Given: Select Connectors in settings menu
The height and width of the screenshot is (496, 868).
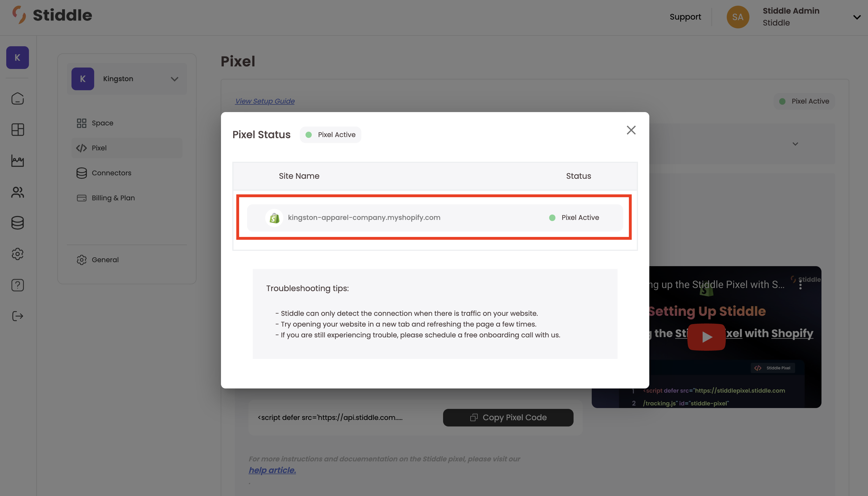Looking at the screenshot, I should 111,173.
